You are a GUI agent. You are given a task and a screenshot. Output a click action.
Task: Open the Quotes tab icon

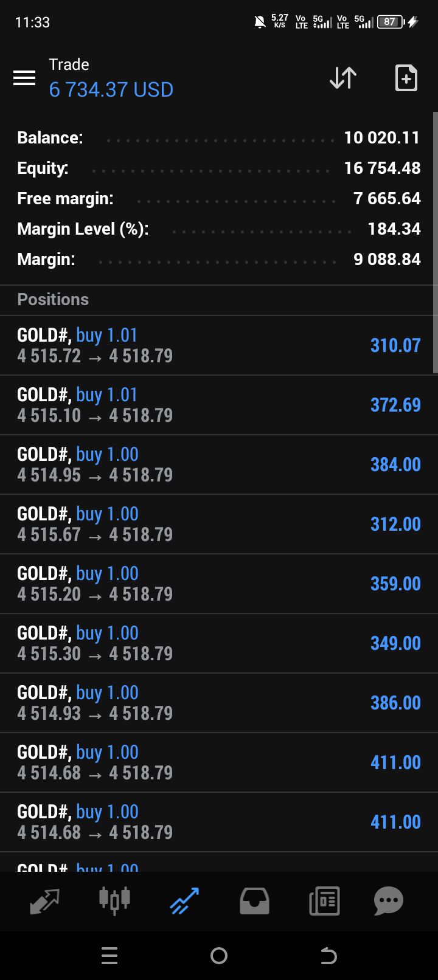[44, 901]
